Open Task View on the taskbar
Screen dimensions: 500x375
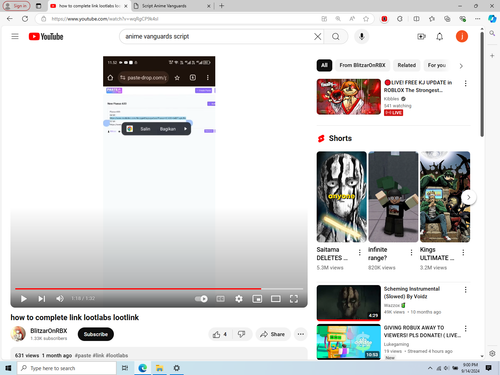coord(125,368)
